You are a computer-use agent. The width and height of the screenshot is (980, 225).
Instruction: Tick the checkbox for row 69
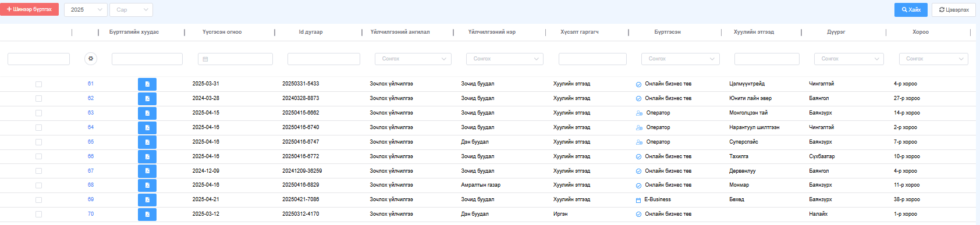(38, 200)
